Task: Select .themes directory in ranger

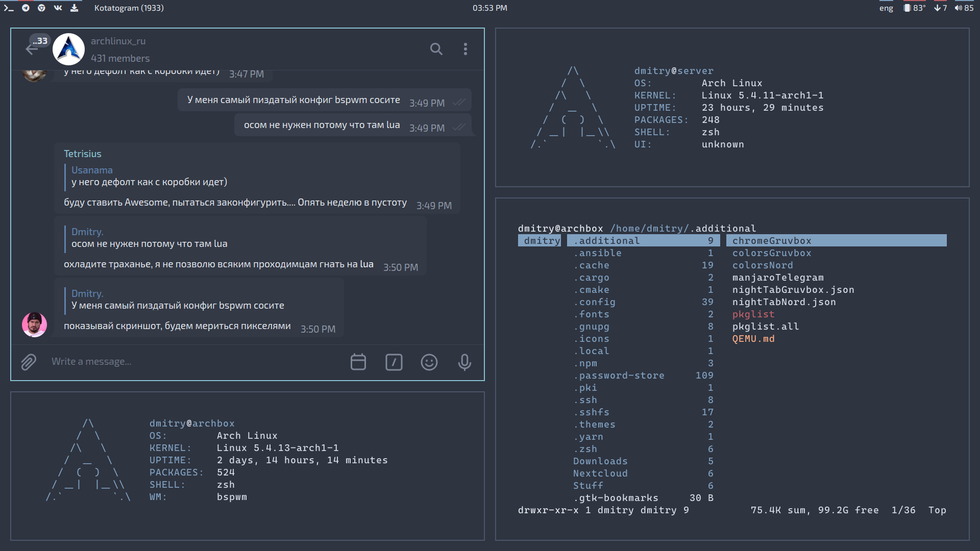Action: (643, 424)
